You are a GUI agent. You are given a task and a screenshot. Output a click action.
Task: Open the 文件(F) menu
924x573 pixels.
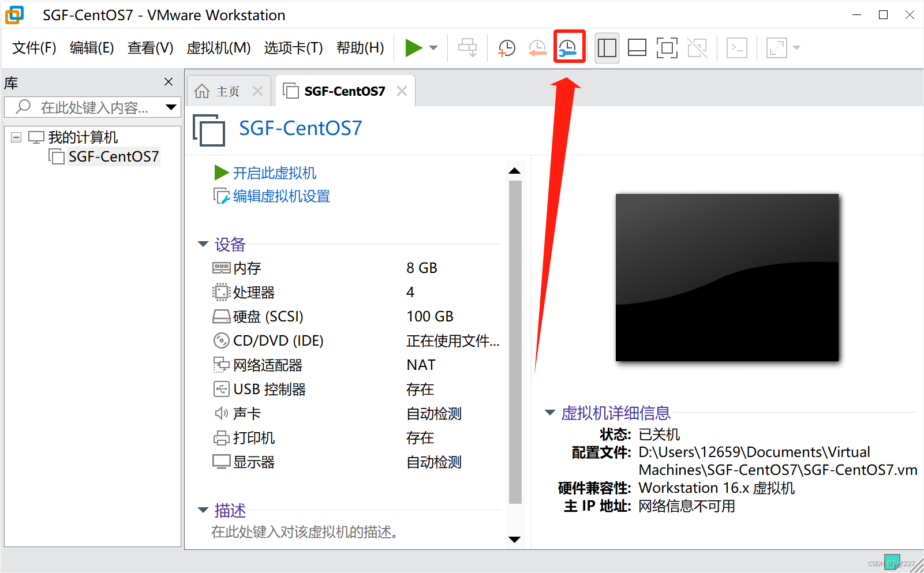tap(34, 48)
